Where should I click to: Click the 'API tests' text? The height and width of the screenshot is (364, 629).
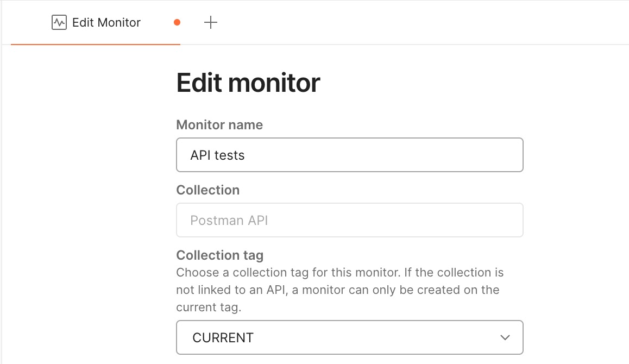point(217,155)
